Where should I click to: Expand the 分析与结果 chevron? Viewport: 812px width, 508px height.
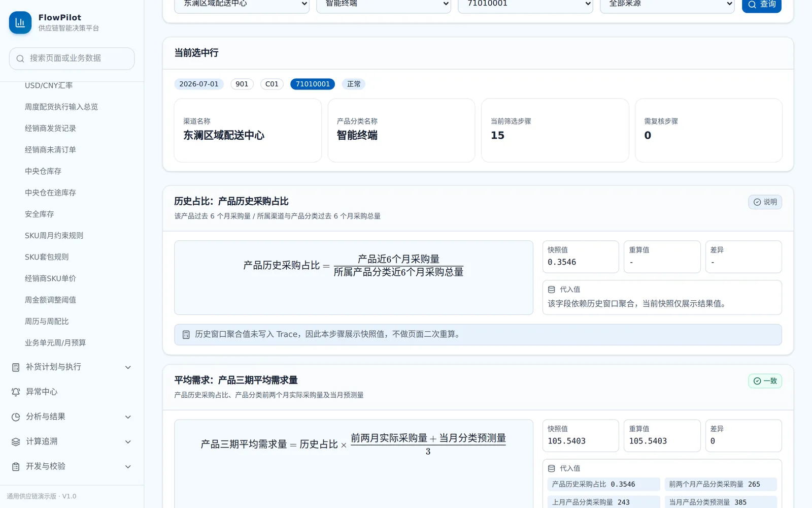(x=128, y=417)
